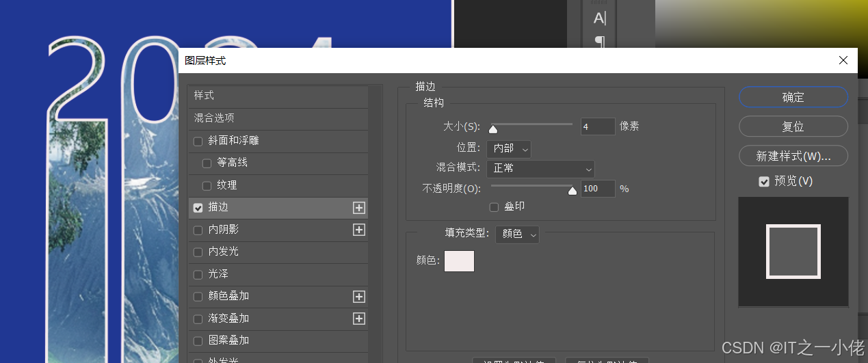Viewport: 868px width, 363px height.
Task: Click the 确定 button
Action: tap(793, 97)
